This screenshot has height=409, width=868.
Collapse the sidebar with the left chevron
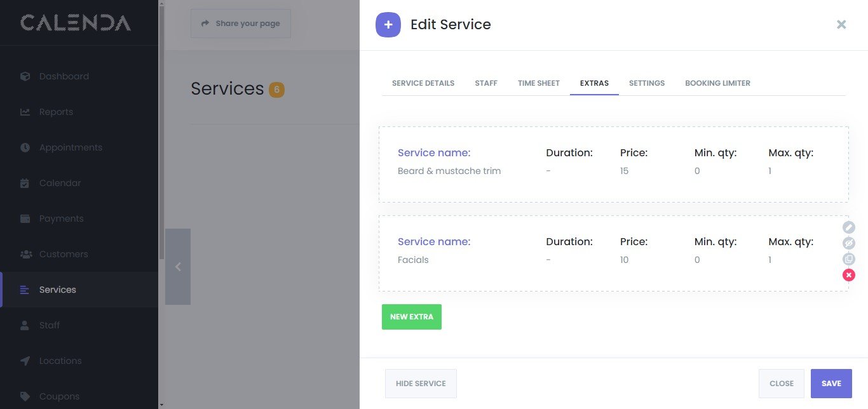tap(178, 267)
